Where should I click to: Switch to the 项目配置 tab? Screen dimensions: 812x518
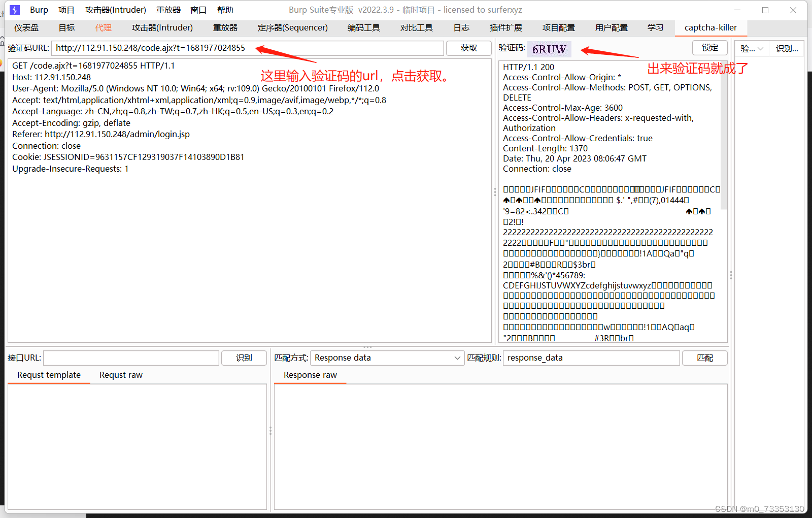(x=559, y=27)
